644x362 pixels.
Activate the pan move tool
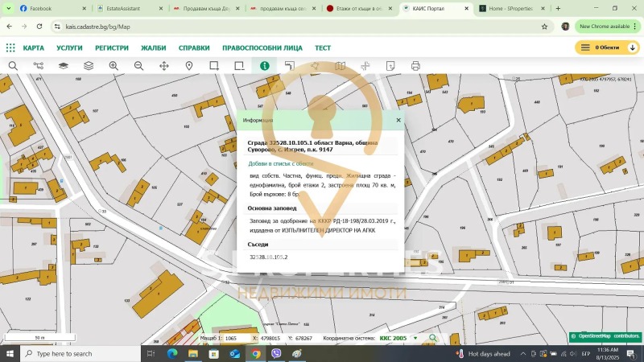point(164,66)
